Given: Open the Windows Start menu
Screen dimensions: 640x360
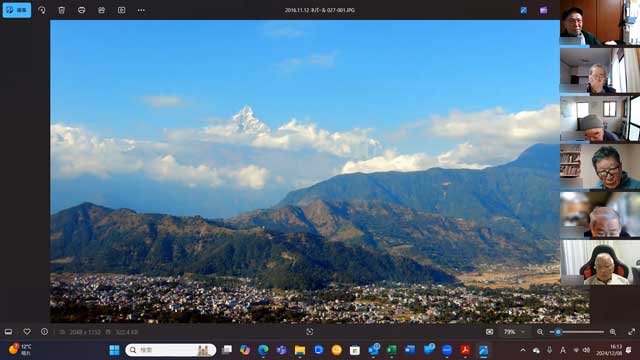Looking at the screenshot, I should (x=114, y=350).
